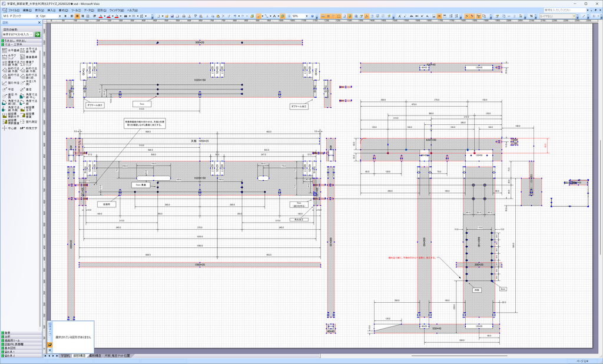This screenshot has width=603, height=364.
Task: Open the 50% zoom dropdown
Action: pyautogui.click(x=307, y=16)
